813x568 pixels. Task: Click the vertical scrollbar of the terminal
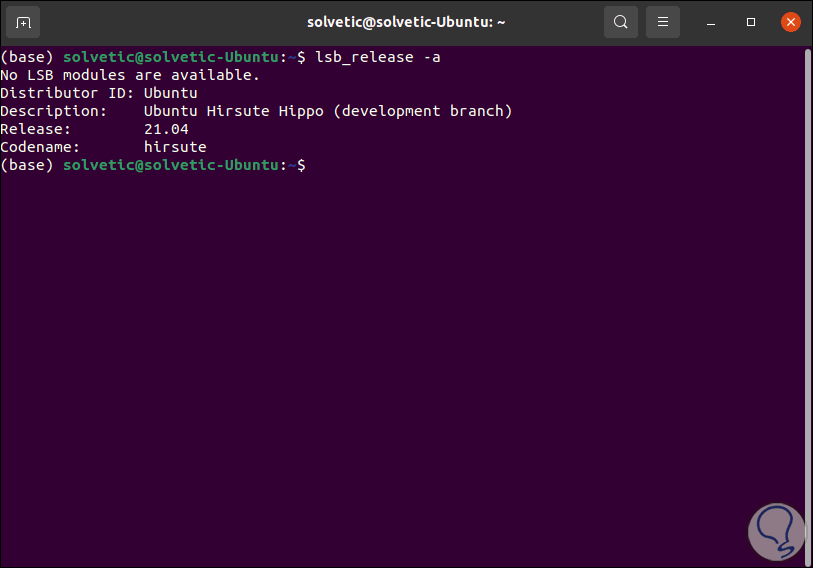click(807, 306)
